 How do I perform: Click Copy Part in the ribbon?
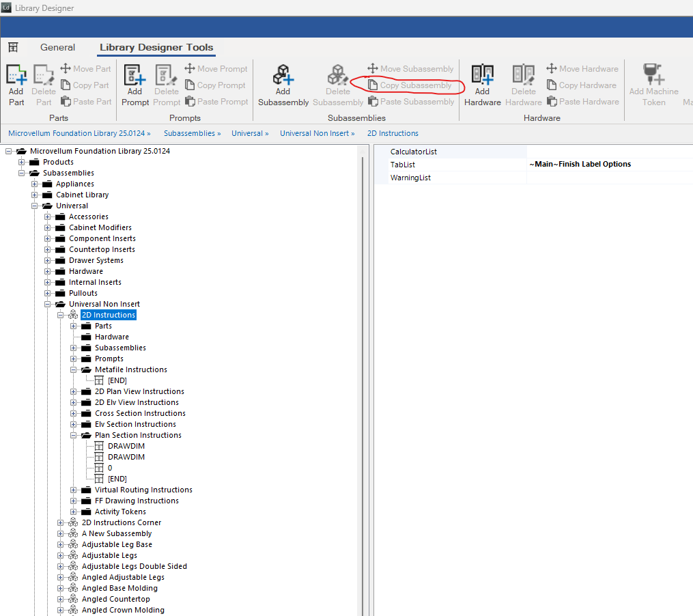(x=85, y=85)
